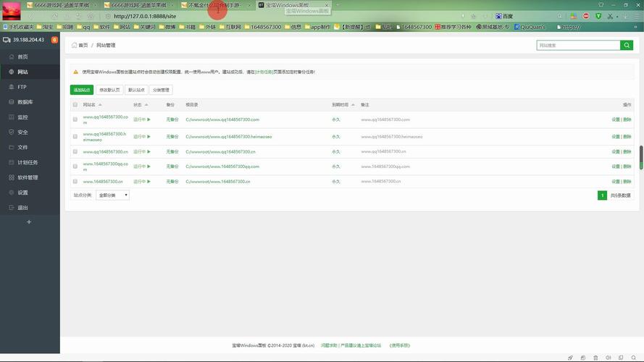Image resolution: width=644 pixels, height=362 pixels.
Task: Toggle 运行中 status for www.qq1648567300.heimaoseo
Action: tap(142, 136)
